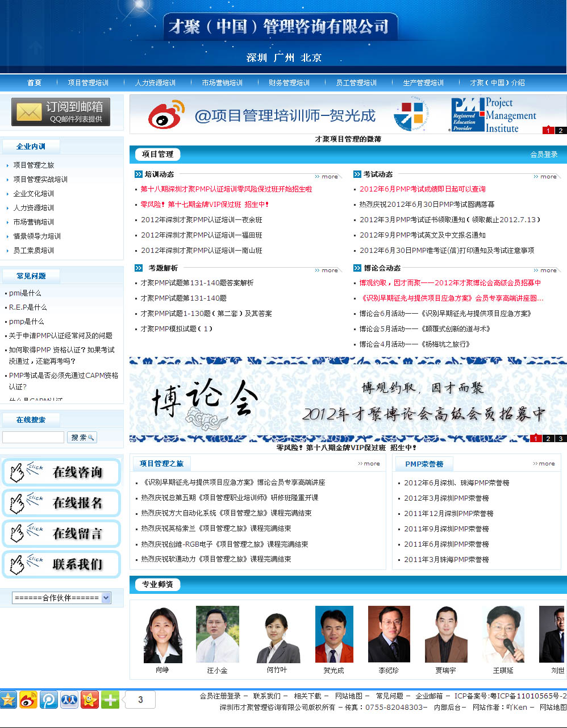Screen dimensions: 567x728
Task: Open instructor 李纪珍's photo
Action: tap(389, 634)
